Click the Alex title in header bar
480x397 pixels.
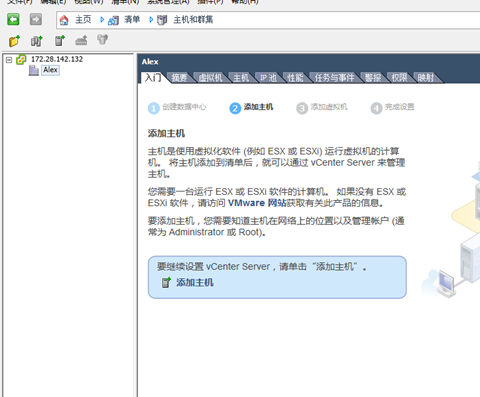pos(150,62)
